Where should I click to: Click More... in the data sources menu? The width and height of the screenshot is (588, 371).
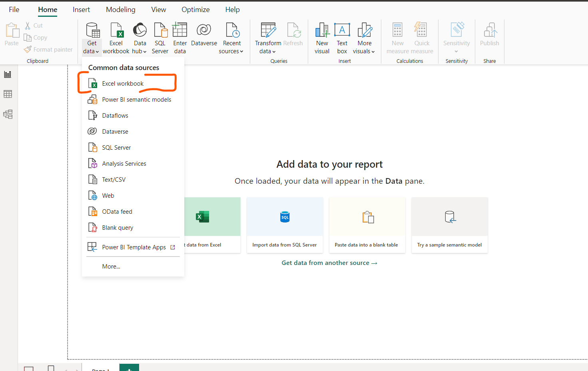(x=111, y=266)
